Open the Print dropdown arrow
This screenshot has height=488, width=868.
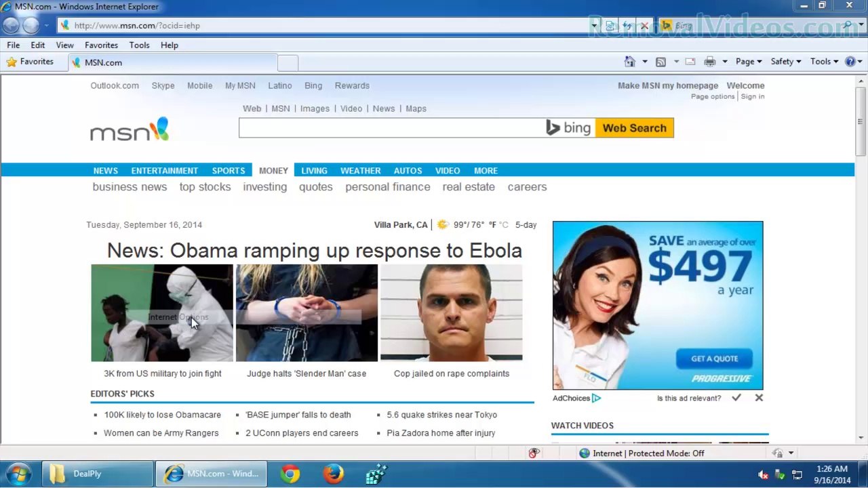[724, 62]
